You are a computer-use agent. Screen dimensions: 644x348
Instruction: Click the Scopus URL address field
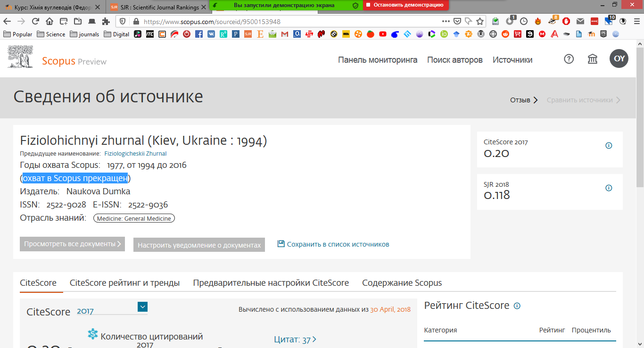pos(283,21)
